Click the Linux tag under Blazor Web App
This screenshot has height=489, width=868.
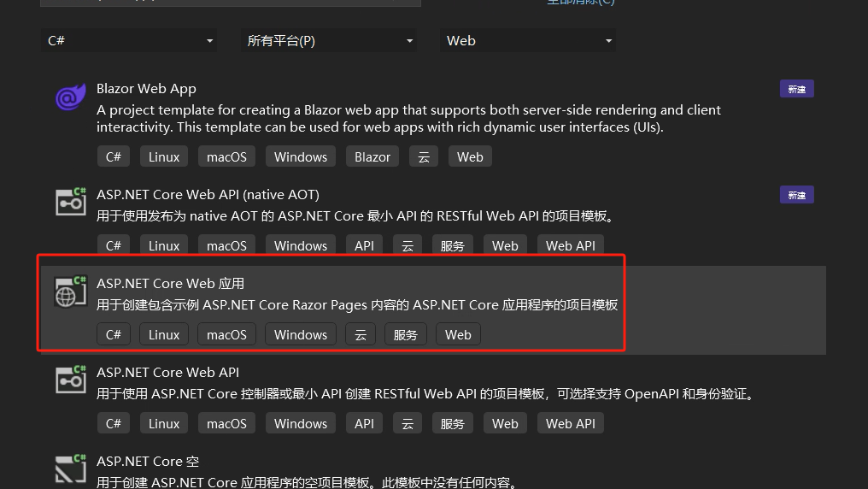(164, 156)
